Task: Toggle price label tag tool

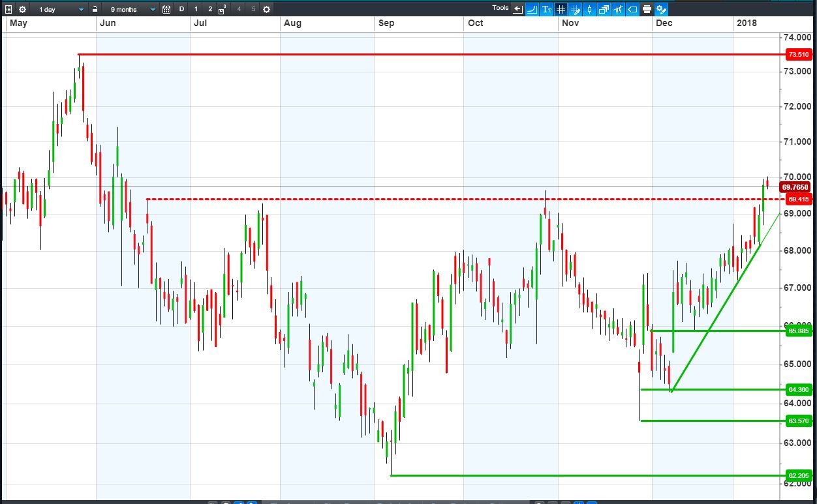Action: (x=632, y=9)
